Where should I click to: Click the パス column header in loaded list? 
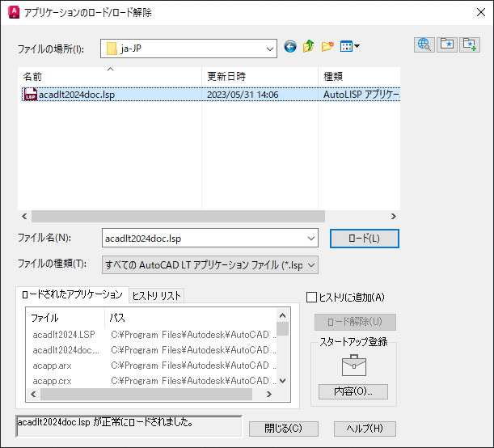point(190,318)
